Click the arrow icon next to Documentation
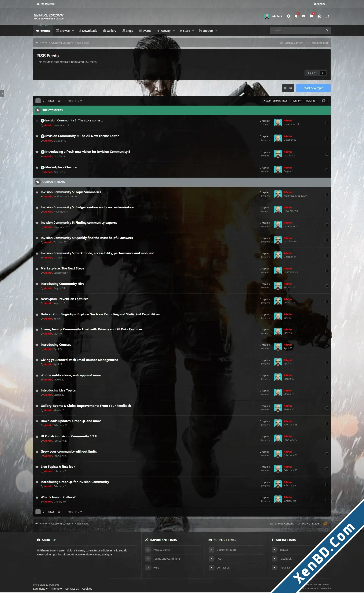The width and height of the screenshot is (364, 593). tap(211, 550)
